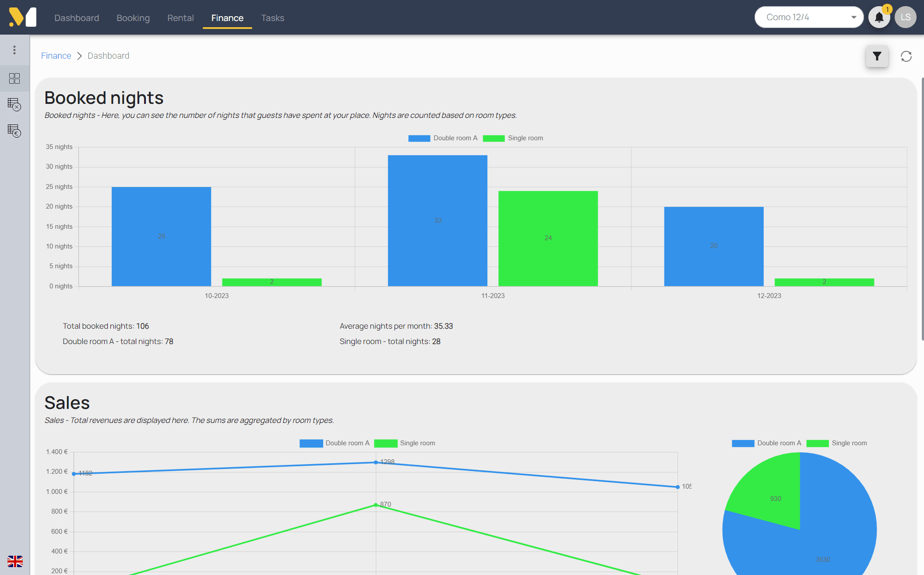Select the dashboard grid sidebar icon
This screenshot has height=575, width=924.
click(x=14, y=78)
